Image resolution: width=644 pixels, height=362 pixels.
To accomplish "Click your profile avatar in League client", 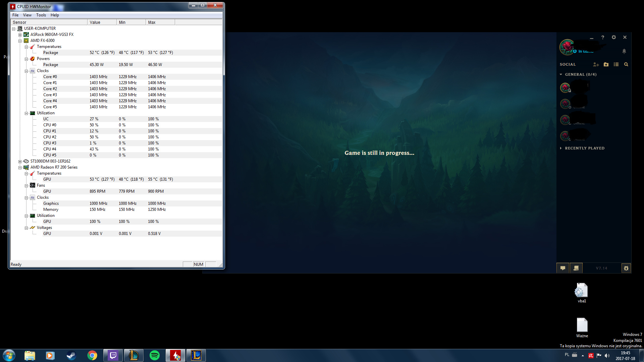I will pyautogui.click(x=567, y=47).
